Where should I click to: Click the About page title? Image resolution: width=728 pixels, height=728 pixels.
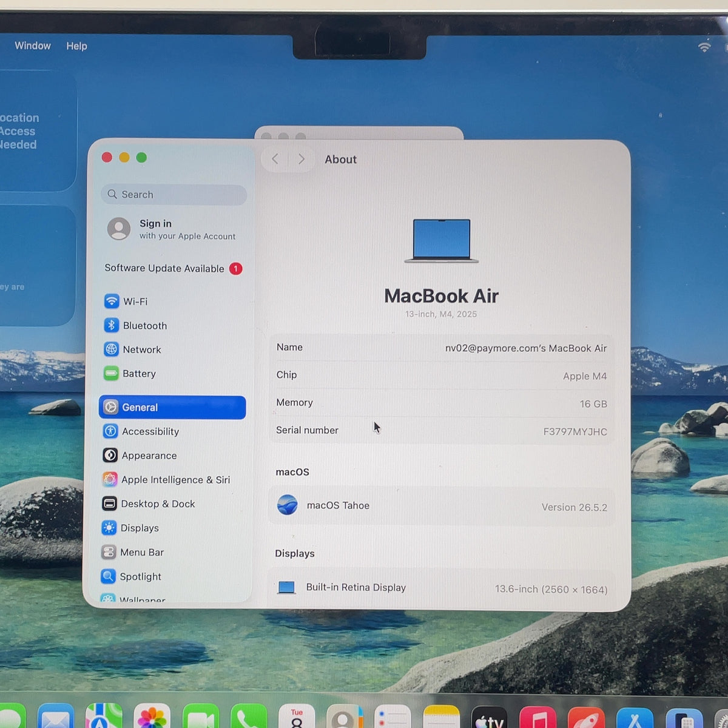pos(340,160)
